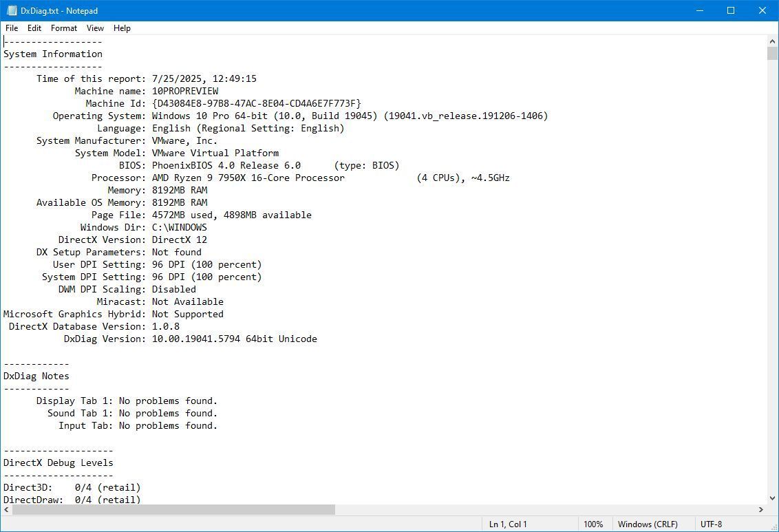The image size is (779, 532).
Task: Click the horizontal scrollbar thumb
Action: (173, 510)
